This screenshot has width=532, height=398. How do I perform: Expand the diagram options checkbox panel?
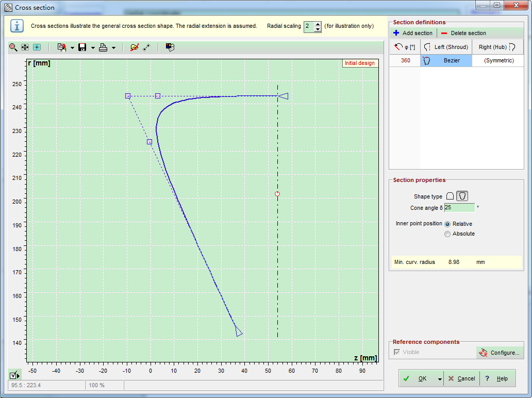coord(14,375)
